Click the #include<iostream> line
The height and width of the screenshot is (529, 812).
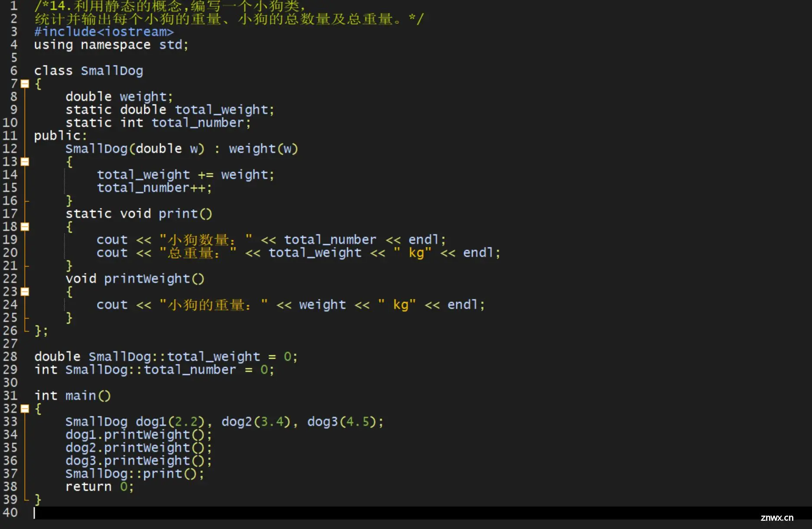104,32
